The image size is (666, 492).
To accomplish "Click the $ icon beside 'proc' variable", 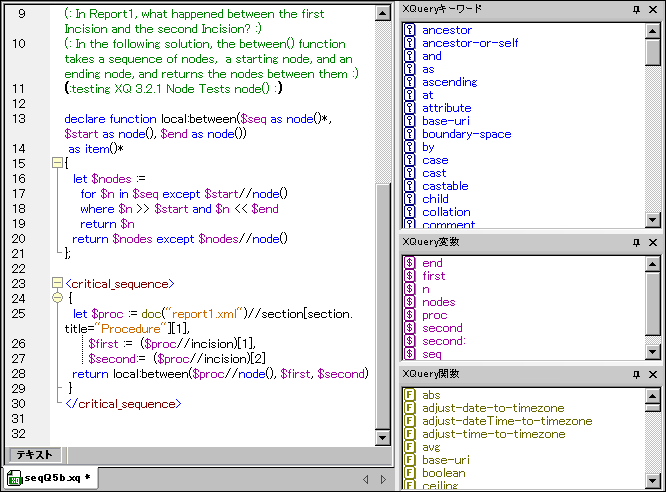I will tap(409, 315).
